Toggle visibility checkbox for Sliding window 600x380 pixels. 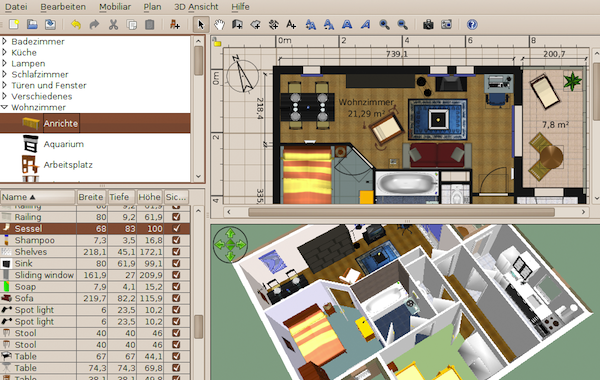(176, 275)
